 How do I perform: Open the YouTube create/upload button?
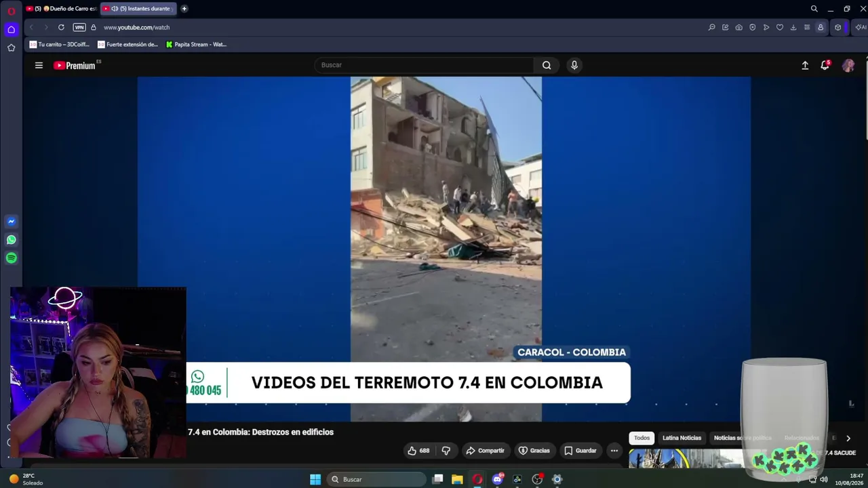(x=805, y=65)
